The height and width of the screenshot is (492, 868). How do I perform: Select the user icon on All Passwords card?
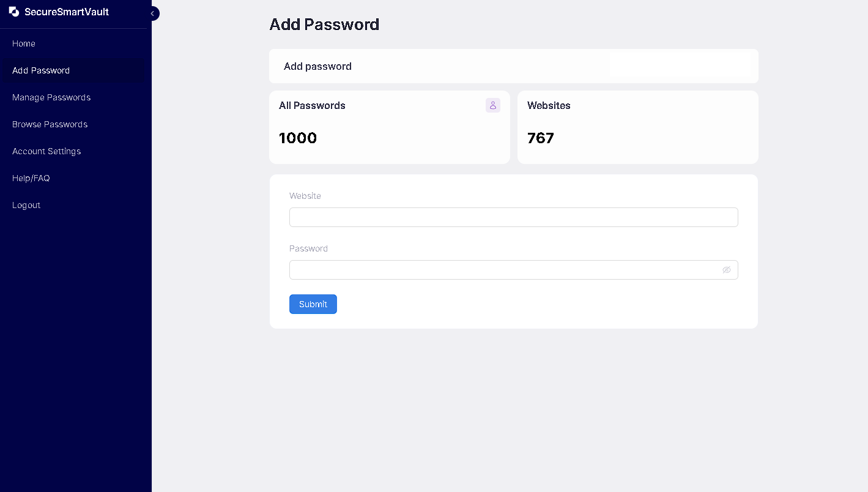click(492, 105)
